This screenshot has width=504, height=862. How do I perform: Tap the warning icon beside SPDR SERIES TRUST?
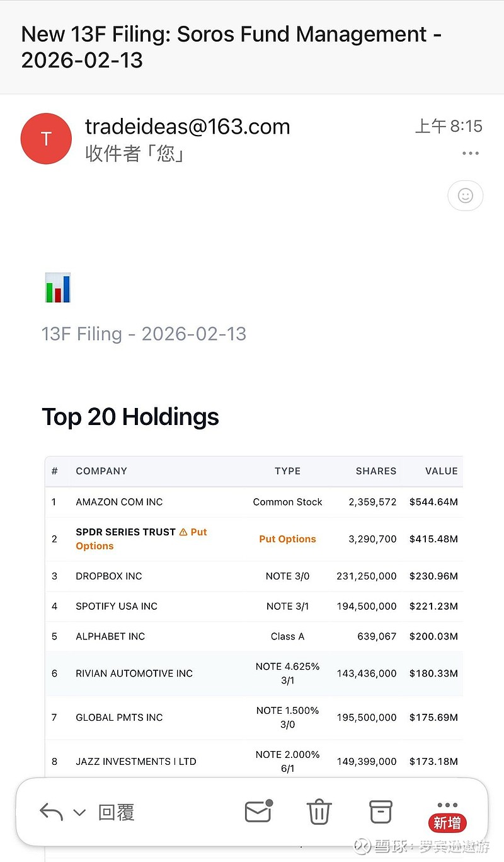[x=183, y=532]
